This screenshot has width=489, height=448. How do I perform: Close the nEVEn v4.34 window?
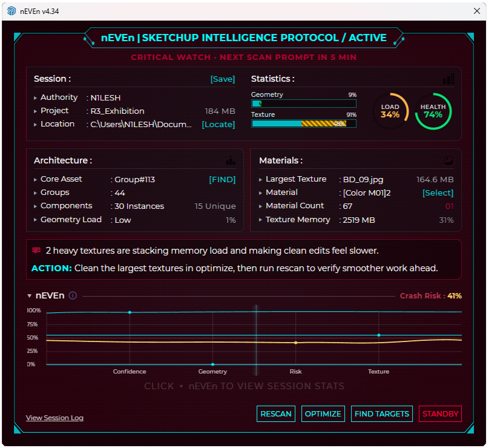tap(477, 11)
